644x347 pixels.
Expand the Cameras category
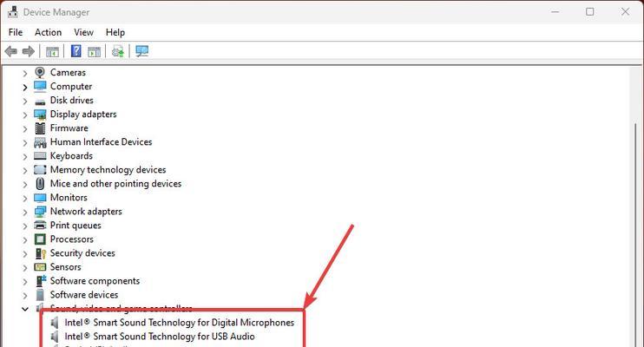[25, 74]
